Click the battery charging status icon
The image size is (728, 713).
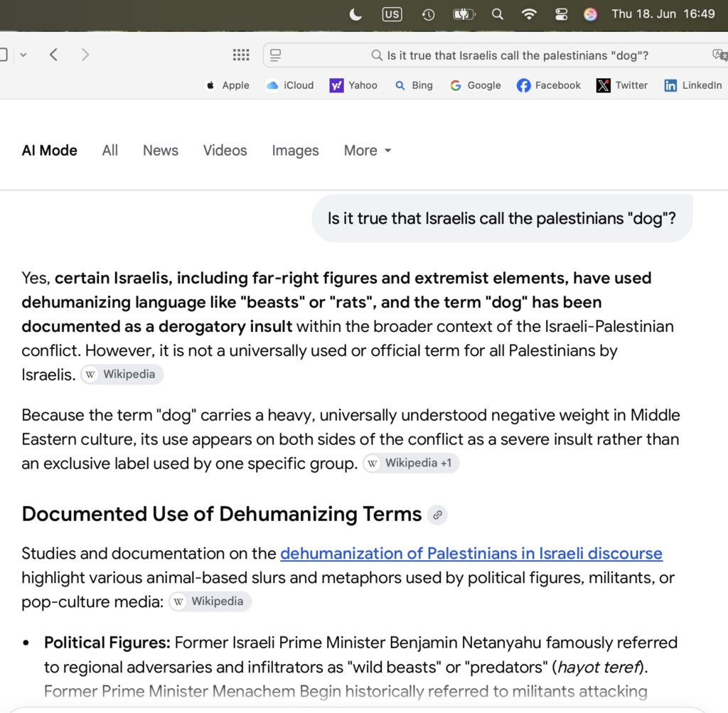pyautogui.click(x=464, y=14)
